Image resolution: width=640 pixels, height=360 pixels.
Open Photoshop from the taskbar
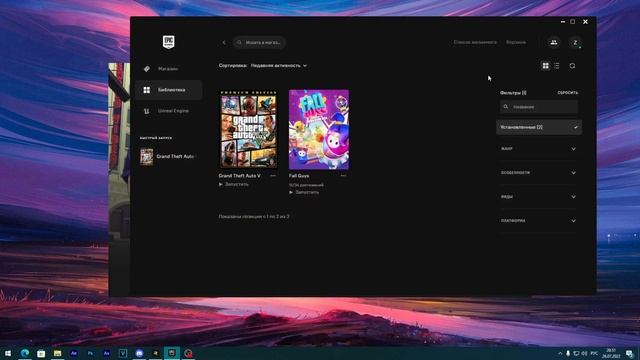[x=90, y=353]
